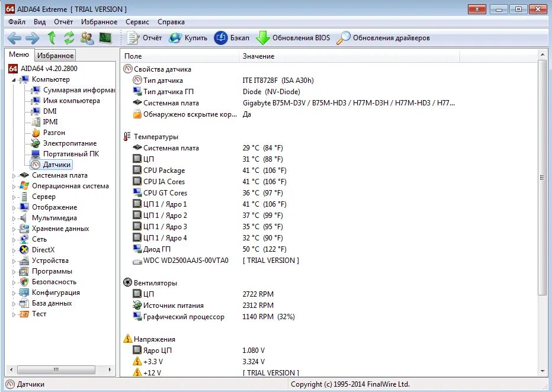Expand the Операционная система branch
552x392 pixels.
[x=14, y=186]
